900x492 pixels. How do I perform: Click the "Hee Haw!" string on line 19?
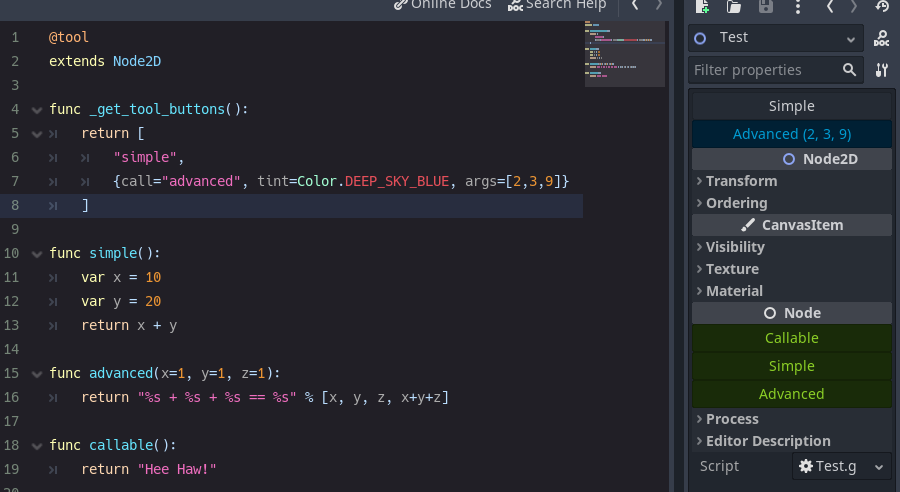[x=177, y=470]
